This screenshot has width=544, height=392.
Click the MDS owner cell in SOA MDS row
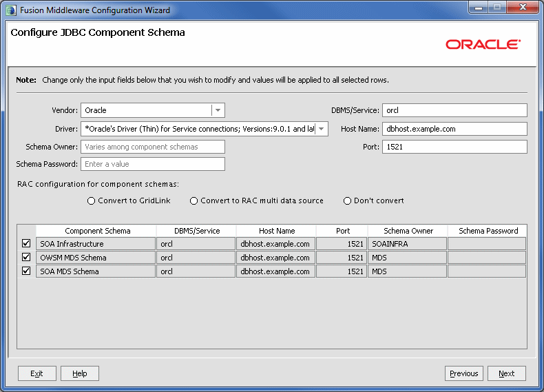[407, 271]
